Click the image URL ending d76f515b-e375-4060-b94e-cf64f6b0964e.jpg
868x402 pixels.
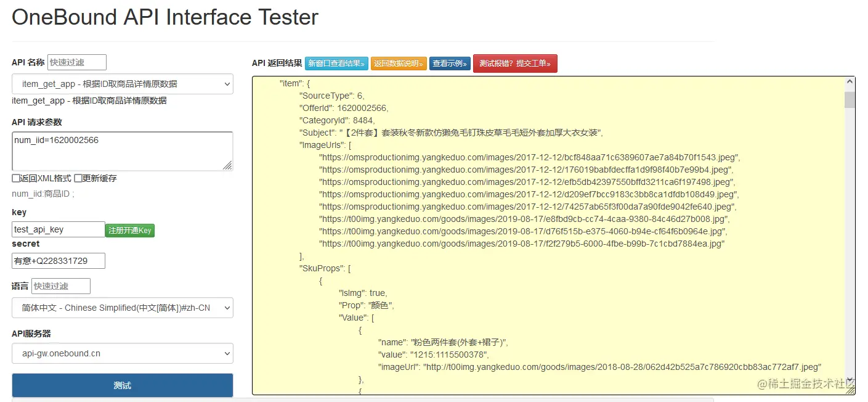tap(524, 231)
